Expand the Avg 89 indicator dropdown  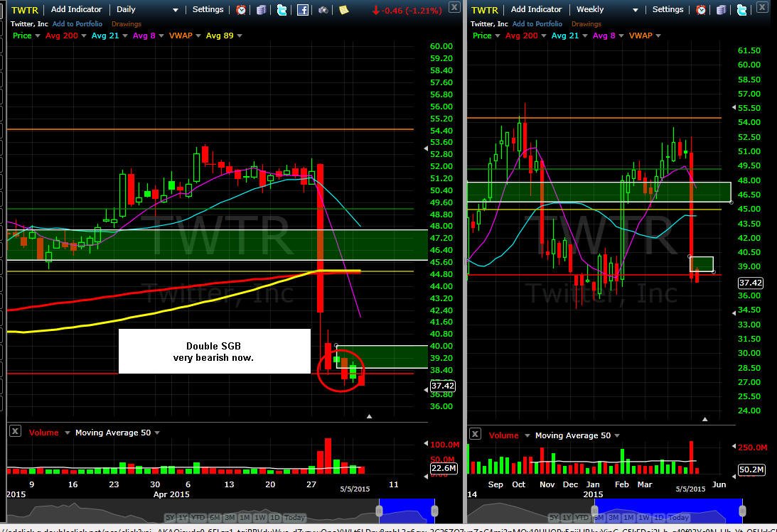pyautogui.click(x=240, y=36)
